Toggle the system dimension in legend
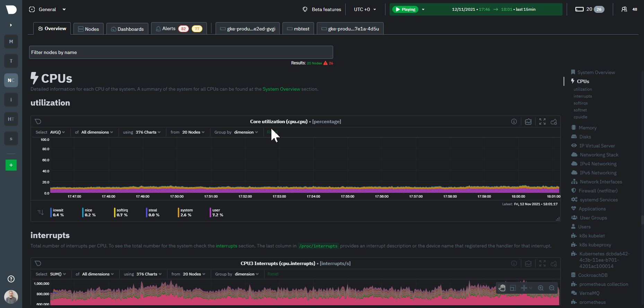The height and width of the screenshot is (308, 644). click(186, 212)
